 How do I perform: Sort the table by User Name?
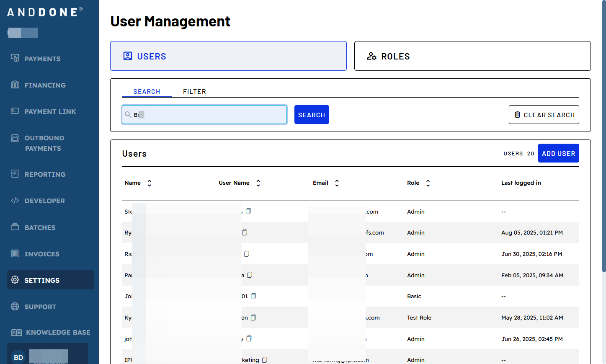tap(258, 183)
